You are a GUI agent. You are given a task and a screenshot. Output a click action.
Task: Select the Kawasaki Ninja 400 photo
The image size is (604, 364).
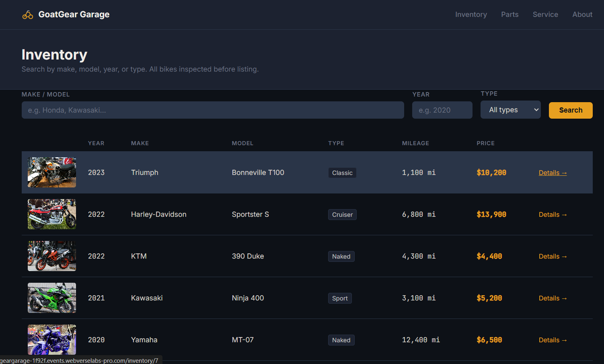52,298
